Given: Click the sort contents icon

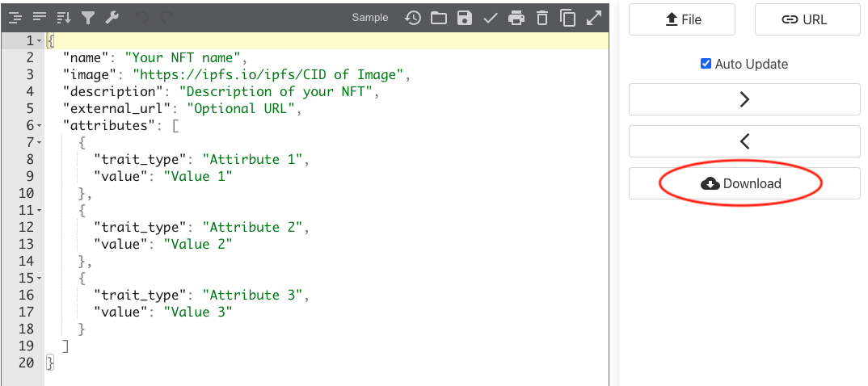Looking at the screenshot, I should pyautogui.click(x=64, y=18).
